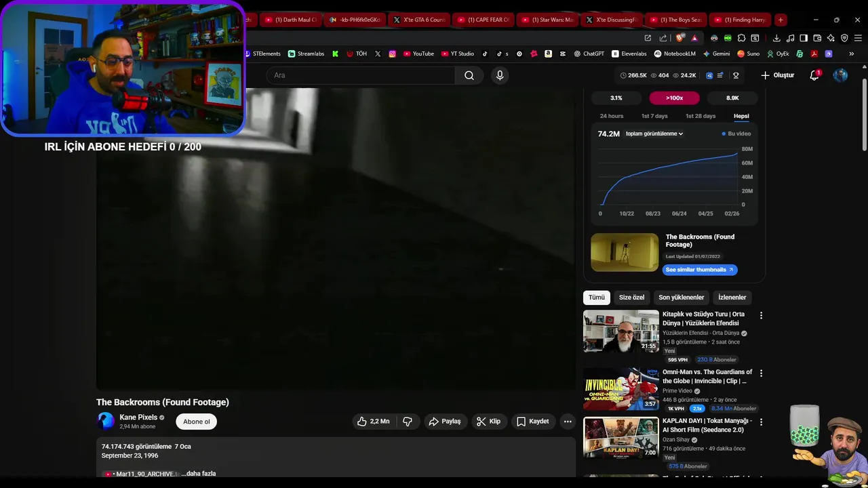This screenshot has height=488, width=868.
Task: Click the See similar thumbnails button
Action: coord(700,270)
